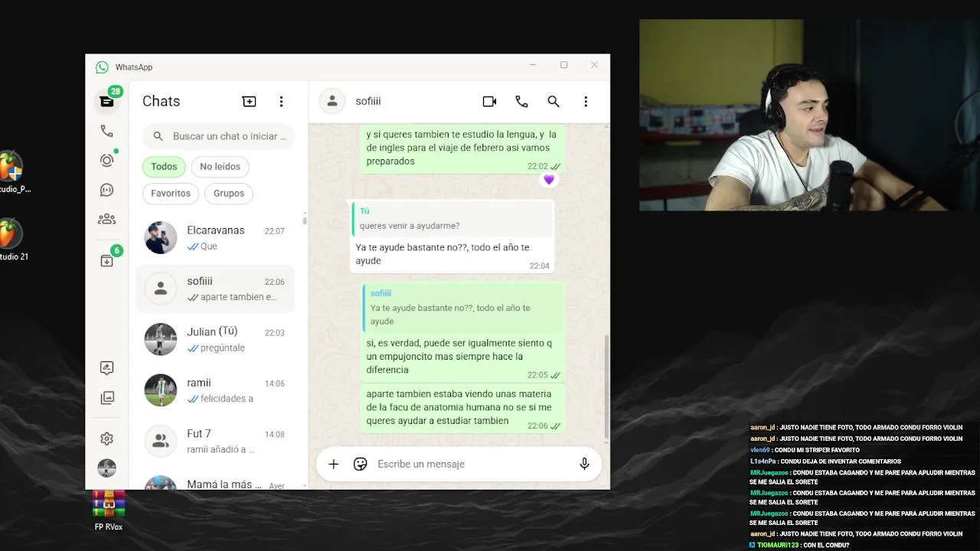This screenshot has height=551, width=980.
Task: Start a voice call with sofiiii
Action: coord(521,101)
